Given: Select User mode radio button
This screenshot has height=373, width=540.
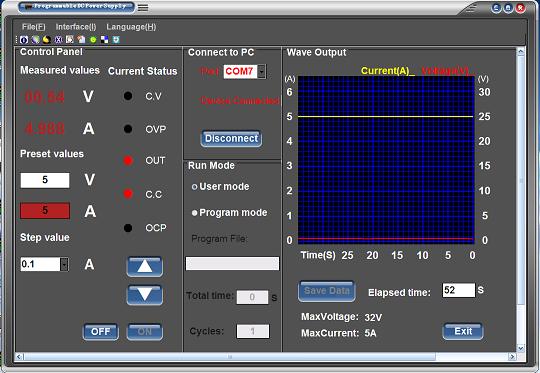Looking at the screenshot, I should 195,187.
